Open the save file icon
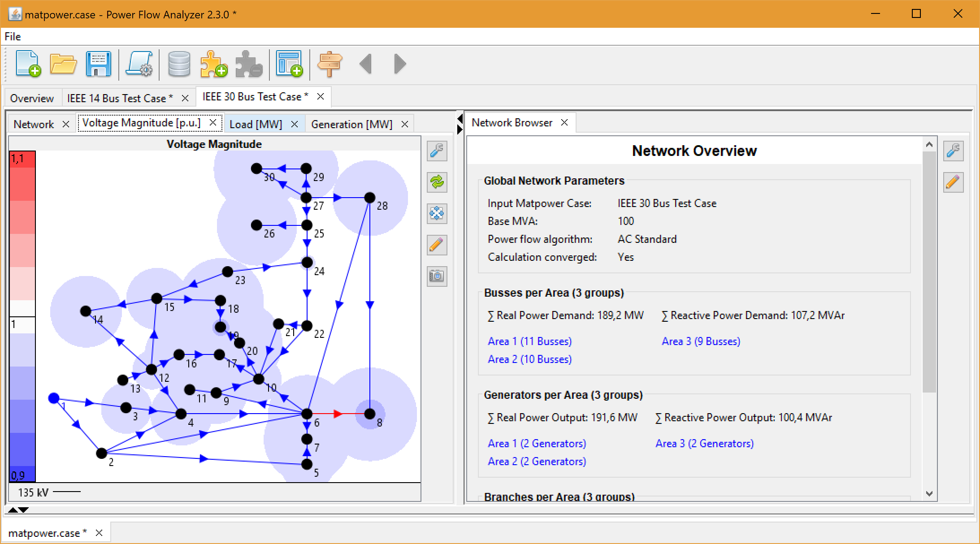 tap(99, 64)
